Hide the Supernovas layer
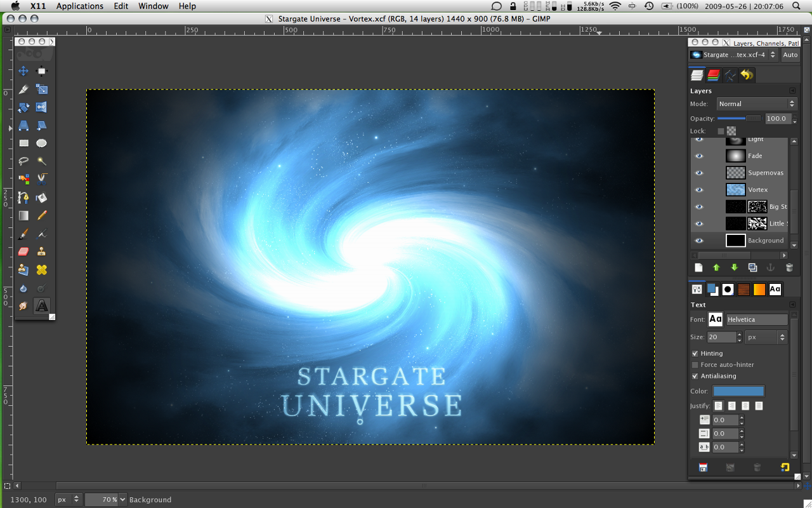 tap(699, 173)
